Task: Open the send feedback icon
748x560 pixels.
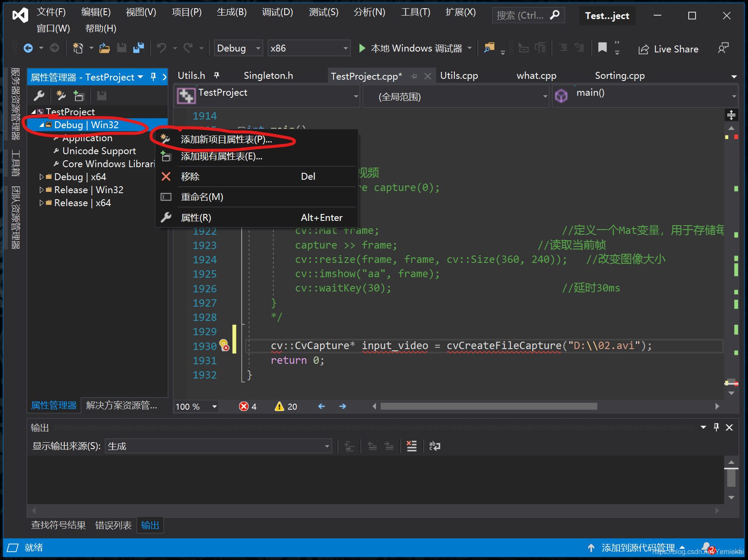Action: (x=723, y=49)
